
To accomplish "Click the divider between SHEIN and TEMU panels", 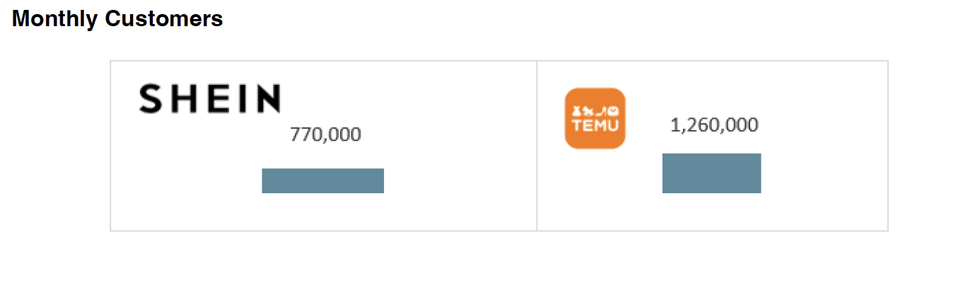I will pyautogui.click(x=537, y=146).
